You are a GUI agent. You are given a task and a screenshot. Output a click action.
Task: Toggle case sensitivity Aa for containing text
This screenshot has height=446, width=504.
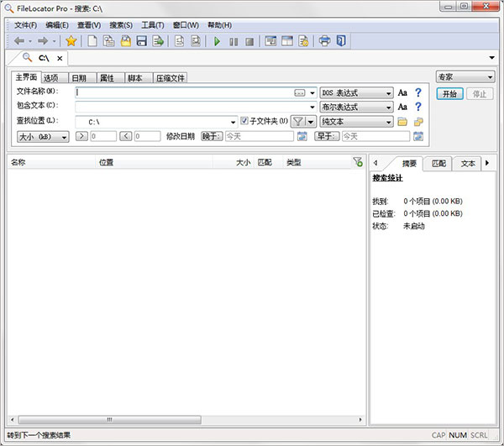click(402, 107)
